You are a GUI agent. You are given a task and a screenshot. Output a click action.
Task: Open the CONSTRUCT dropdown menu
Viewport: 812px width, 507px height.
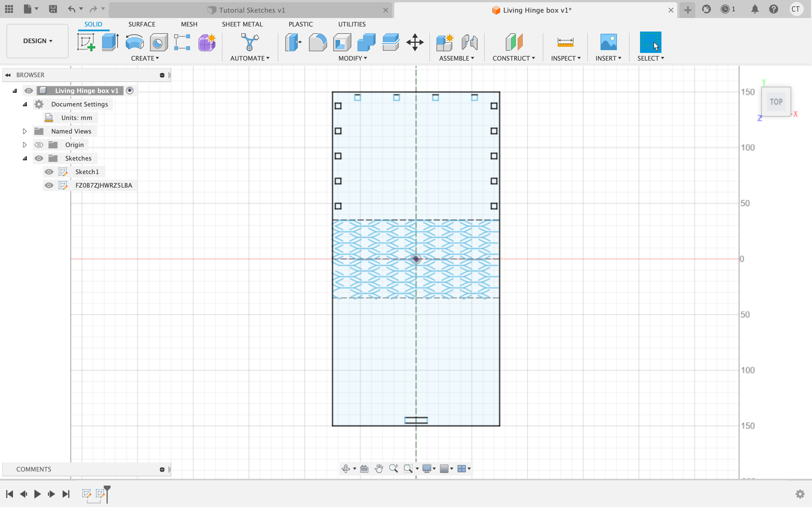click(513, 58)
